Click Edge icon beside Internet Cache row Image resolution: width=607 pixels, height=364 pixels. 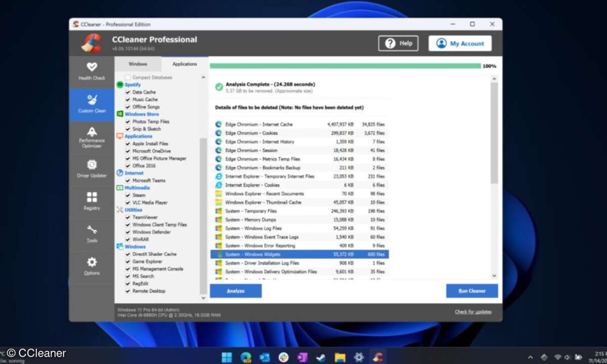[219, 124]
